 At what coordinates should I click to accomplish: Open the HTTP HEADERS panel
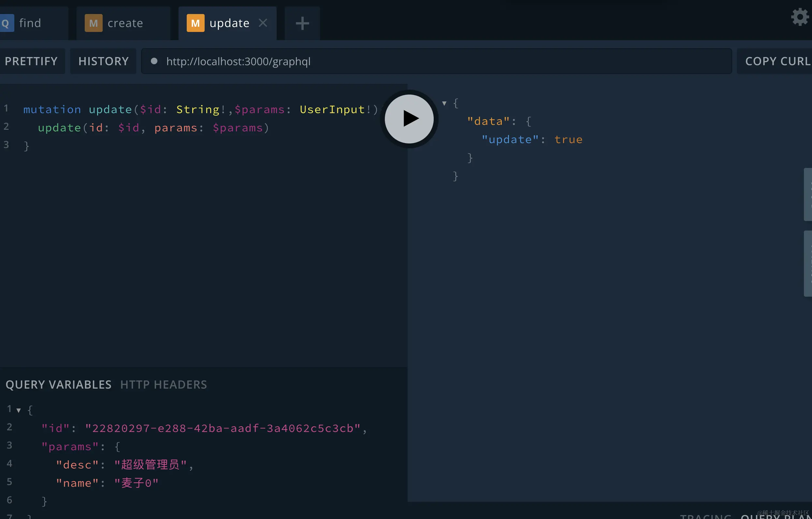164,384
